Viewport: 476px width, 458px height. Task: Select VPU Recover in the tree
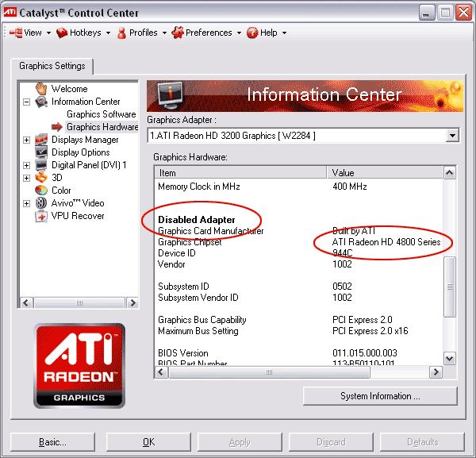[x=78, y=216]
